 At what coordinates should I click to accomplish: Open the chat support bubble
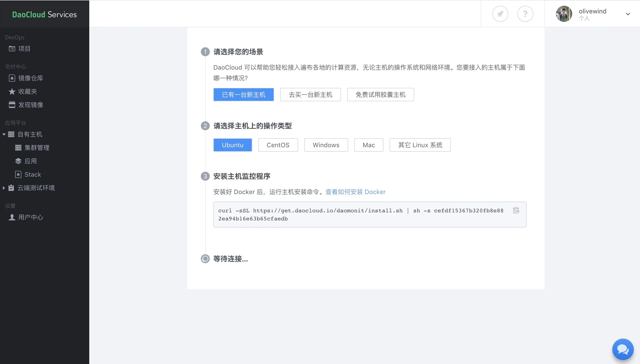623,349
